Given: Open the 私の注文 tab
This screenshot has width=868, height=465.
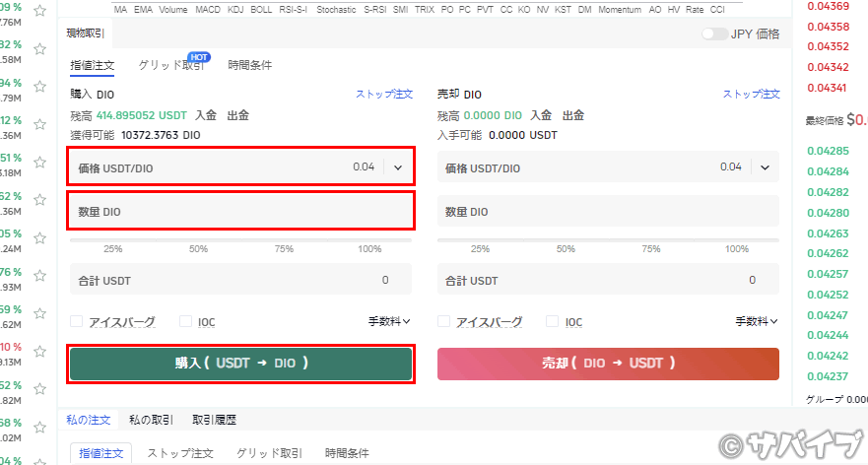Looking at the screenshot, I should click(x=89, y=420).
